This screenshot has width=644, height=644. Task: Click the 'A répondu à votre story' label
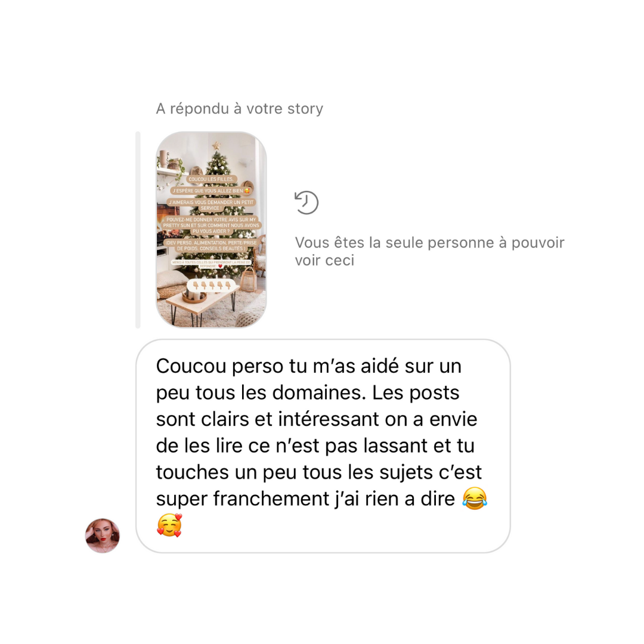[x=240, y=109]
